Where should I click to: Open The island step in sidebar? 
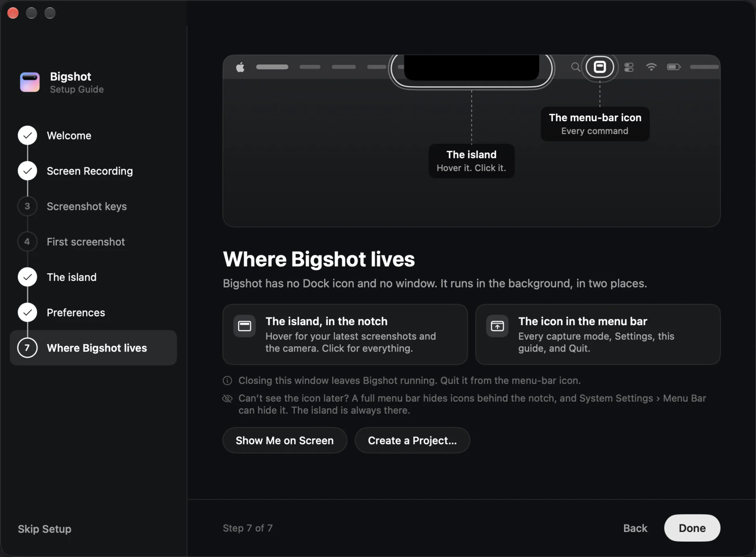(93, 277)
